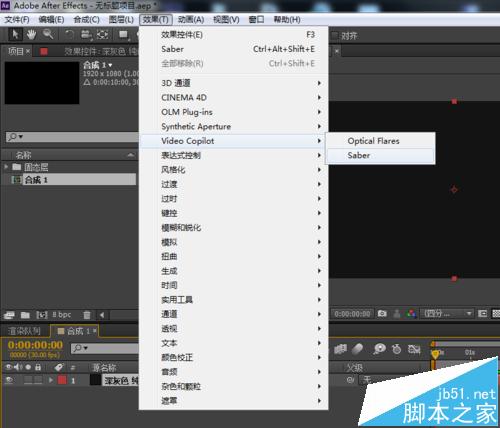Click the audio speaker column header
Screen dimensions: 500x428
tap(18, 367)
